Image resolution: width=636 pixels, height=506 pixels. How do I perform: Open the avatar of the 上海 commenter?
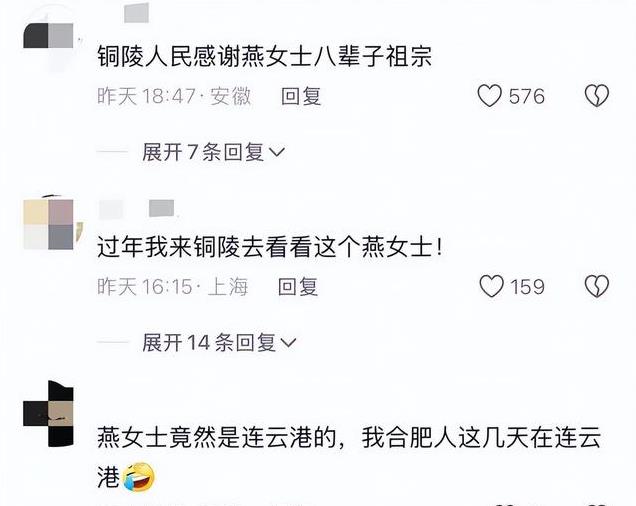(48, 224)
